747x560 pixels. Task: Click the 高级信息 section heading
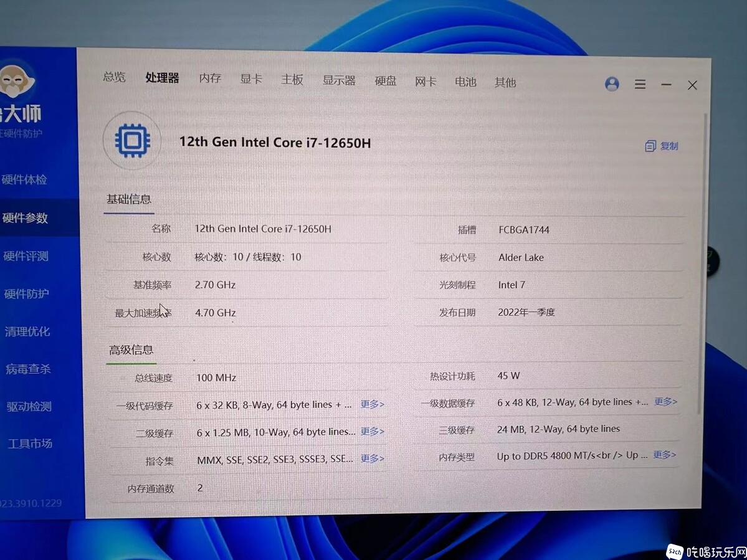(131, 350)
